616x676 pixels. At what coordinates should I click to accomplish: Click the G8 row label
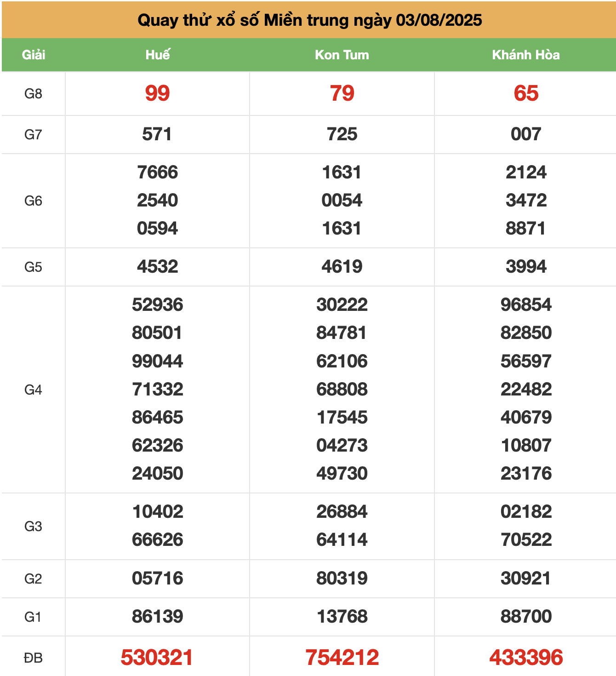(x=33, y=94)
